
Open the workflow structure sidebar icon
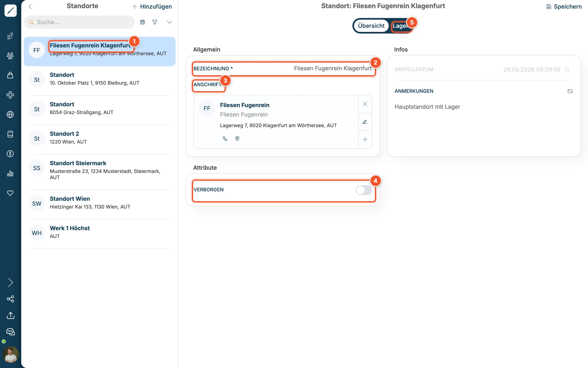pyautogui.click(x=10, y=36)
